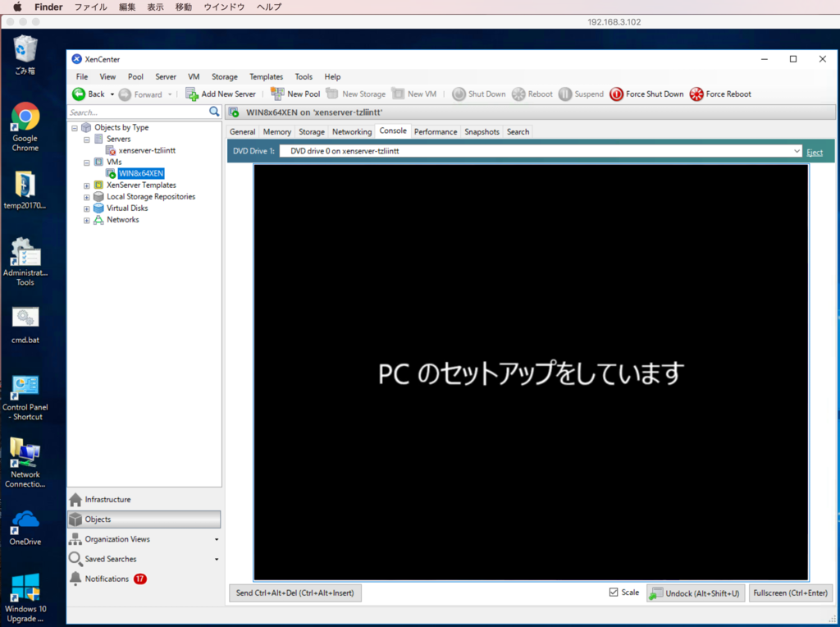Create a New Pool from toolbar
The image size is (840, 627).
295,94
